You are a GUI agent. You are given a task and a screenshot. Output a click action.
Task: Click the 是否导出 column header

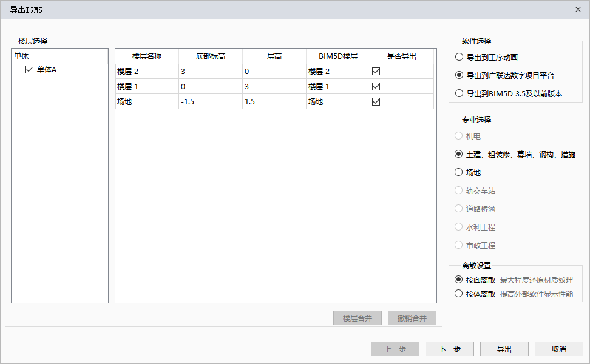coord(402,56)
